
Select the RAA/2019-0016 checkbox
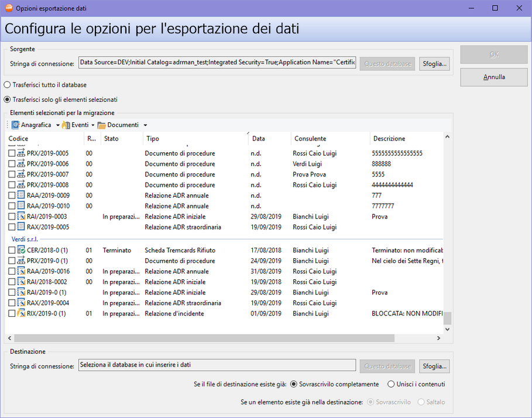(12, 272)
